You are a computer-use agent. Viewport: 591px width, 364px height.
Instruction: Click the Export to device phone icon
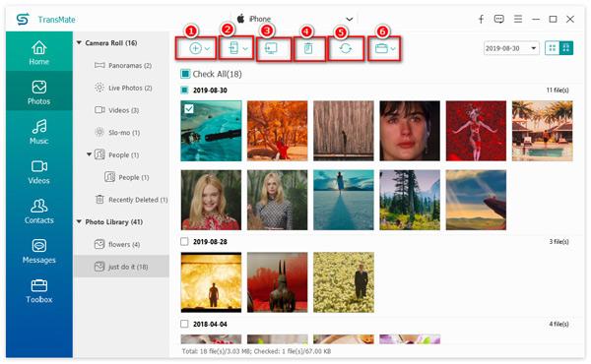pyautogui.click(x=233, y=48)
